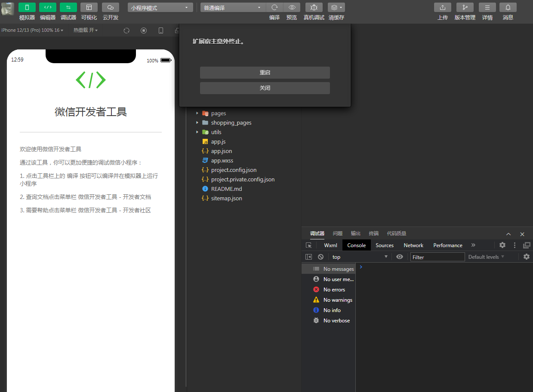Open the clear cache (清缓存) menu
Screen dimensions: 533x392
click(336, 7)
